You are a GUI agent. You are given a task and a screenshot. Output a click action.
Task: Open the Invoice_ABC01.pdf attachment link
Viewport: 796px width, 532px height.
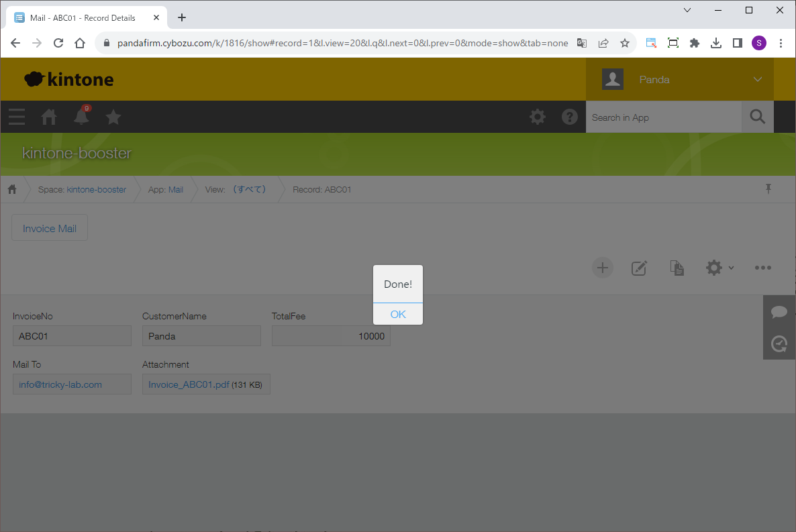click(189, 384)
